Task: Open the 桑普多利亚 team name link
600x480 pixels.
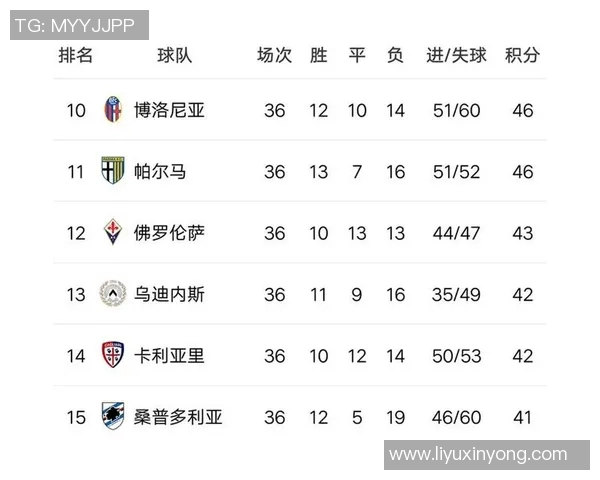Action: 178,416
